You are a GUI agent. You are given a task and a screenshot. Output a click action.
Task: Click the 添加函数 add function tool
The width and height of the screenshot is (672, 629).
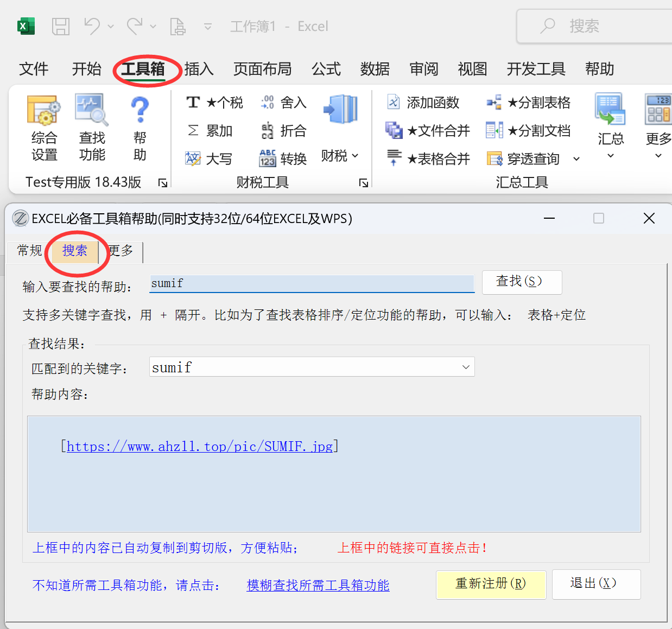pos(423,103)
